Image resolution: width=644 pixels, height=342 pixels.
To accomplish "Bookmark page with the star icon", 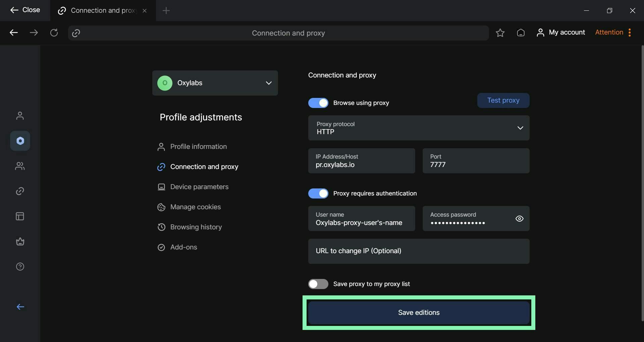I will point(500,33).
